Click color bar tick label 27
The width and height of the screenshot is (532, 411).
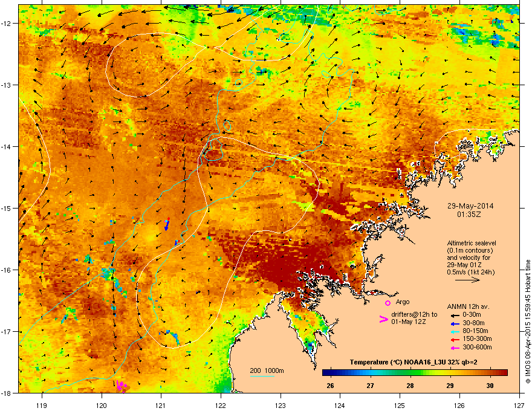[x=370, y=386]
